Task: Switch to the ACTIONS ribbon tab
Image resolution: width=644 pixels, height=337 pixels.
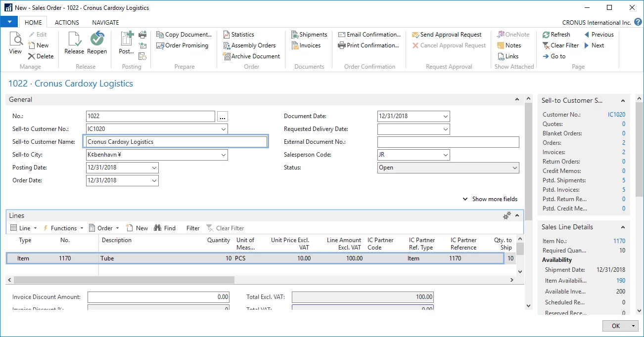Action: 67,22
